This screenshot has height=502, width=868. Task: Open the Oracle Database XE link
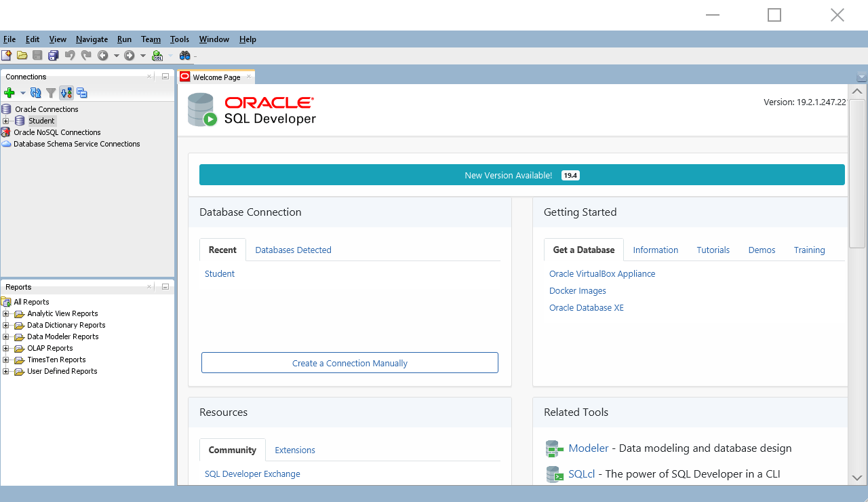[587, 308]
